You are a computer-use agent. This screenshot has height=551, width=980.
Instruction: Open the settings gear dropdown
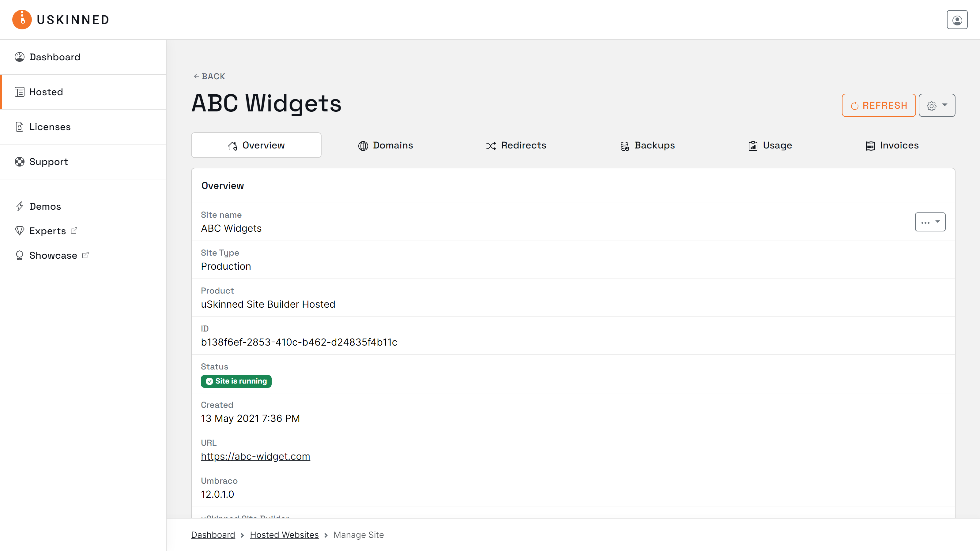[x=937, y=105]
